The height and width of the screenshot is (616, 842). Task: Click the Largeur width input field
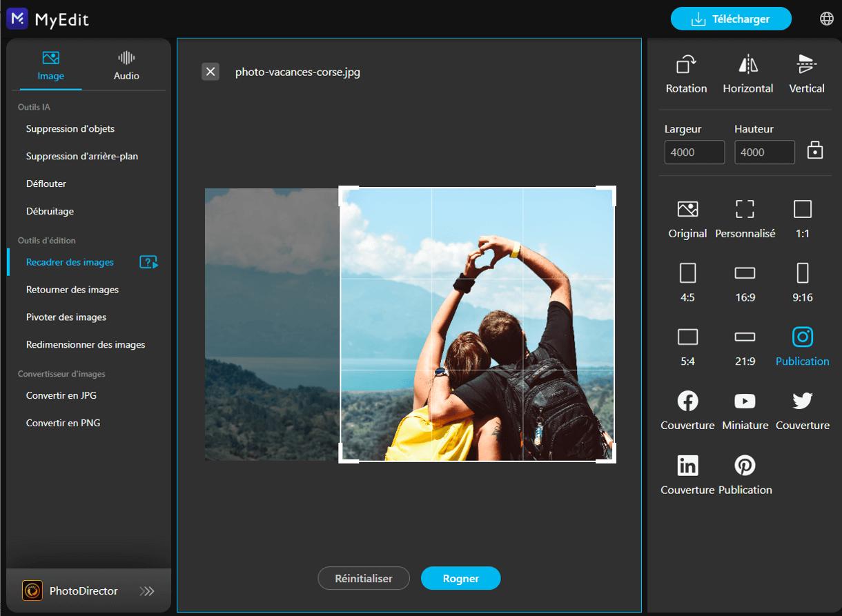pyautogui.click(x=694, y=152)
